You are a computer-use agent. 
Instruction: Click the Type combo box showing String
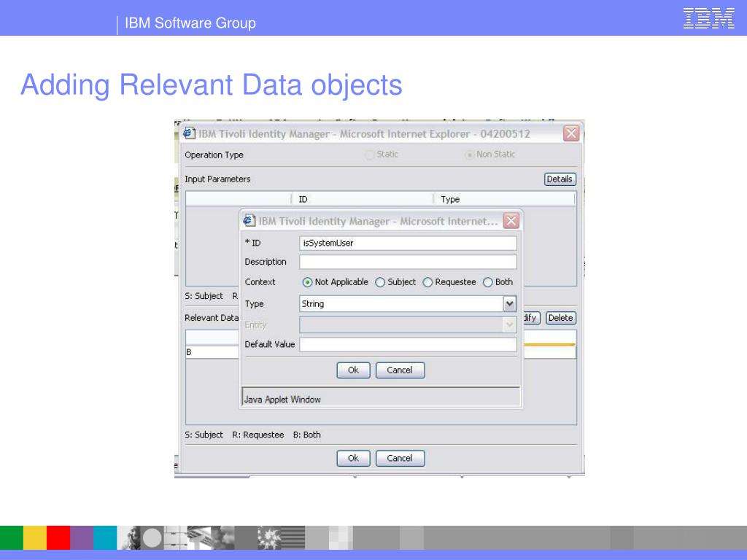408,304
